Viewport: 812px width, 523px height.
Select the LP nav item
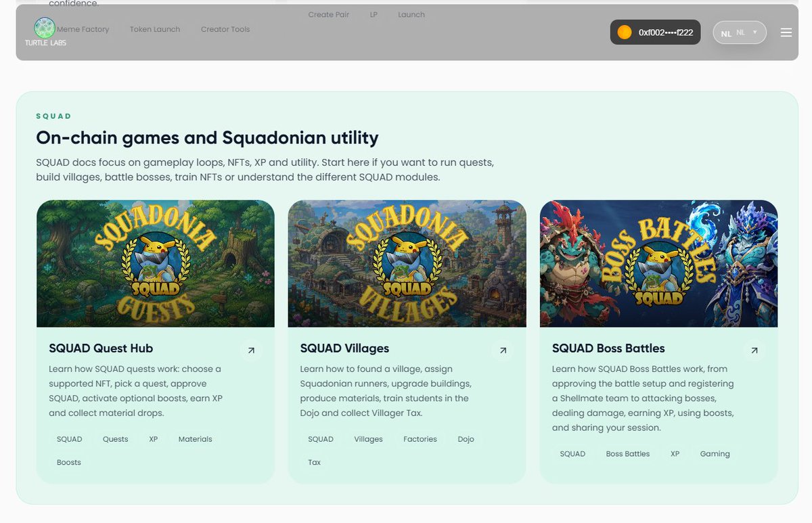(x=374, y=14)
